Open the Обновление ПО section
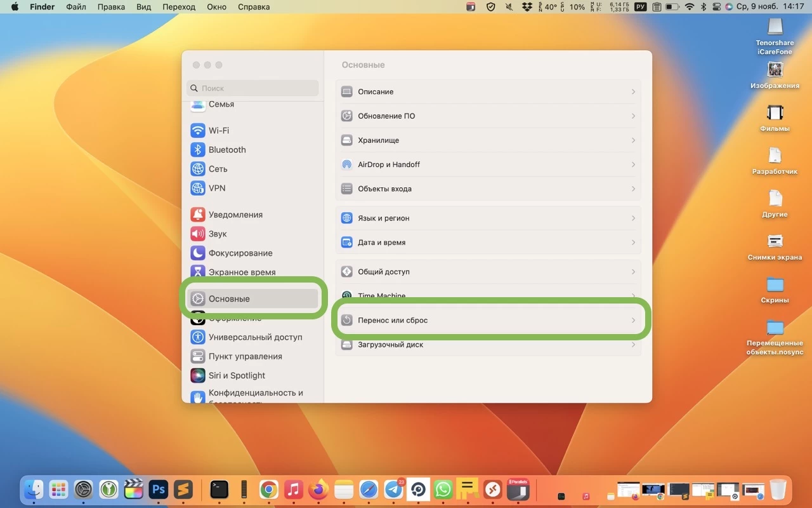This screenshot has width=812, height=508. 488,116
